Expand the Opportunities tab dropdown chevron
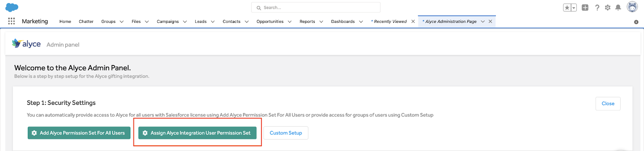644x151 pixels. (289, 22)
